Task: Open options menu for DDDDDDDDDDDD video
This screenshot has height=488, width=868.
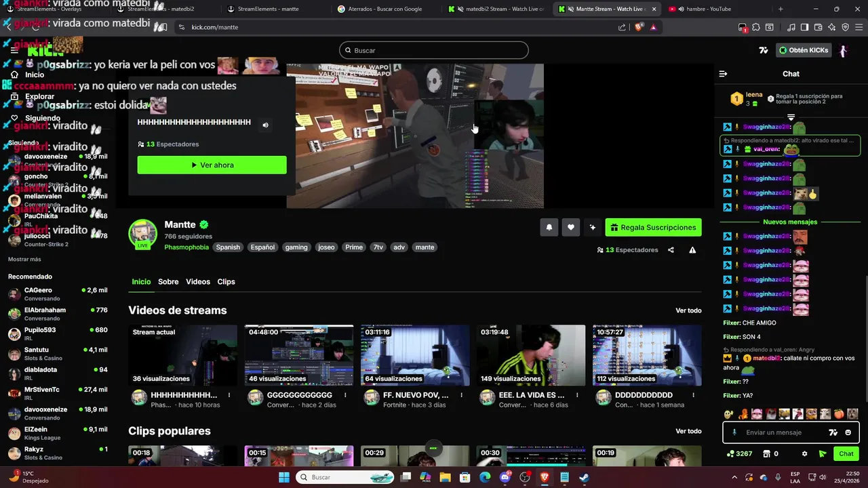Action: pyautogui.click(x=693, y=395)
